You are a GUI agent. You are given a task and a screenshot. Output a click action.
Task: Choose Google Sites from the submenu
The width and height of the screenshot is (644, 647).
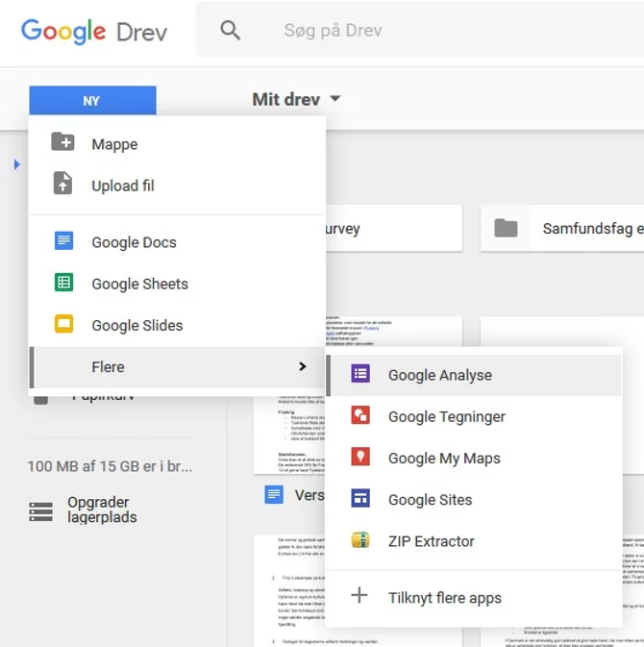474,500
